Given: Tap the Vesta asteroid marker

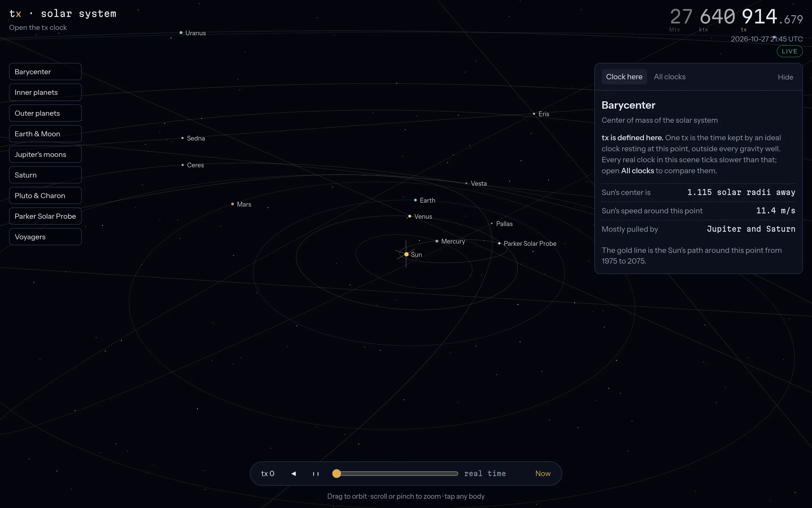Looking at the screenshot, I should pyautogui.click(x=466, y=183).
